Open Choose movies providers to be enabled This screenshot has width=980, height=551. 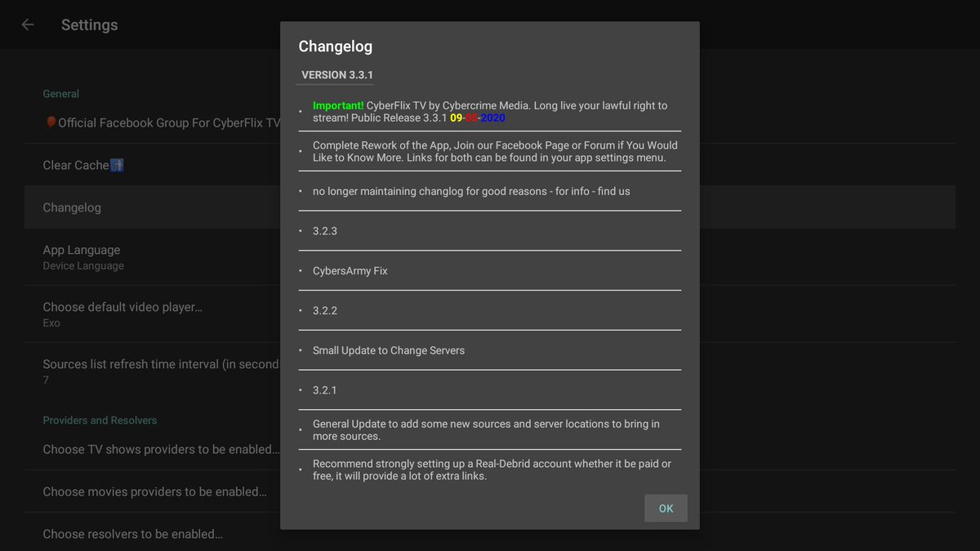pyautogui.click(x=490, y=491)
